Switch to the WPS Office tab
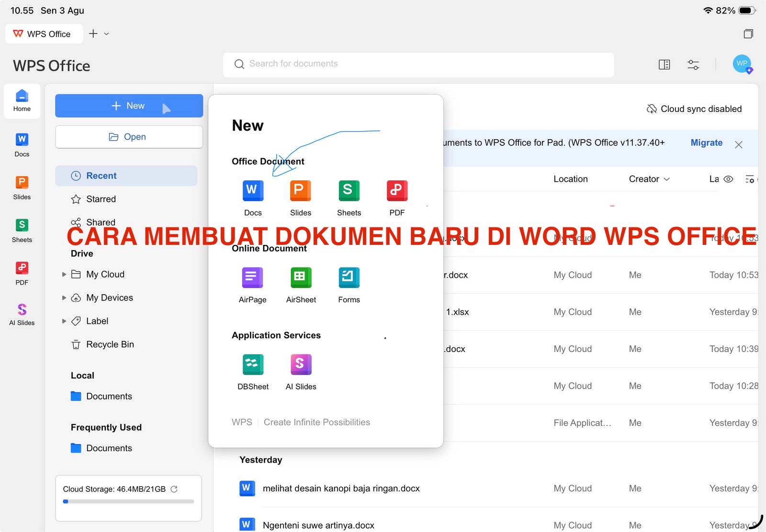 tap(44, 34)
